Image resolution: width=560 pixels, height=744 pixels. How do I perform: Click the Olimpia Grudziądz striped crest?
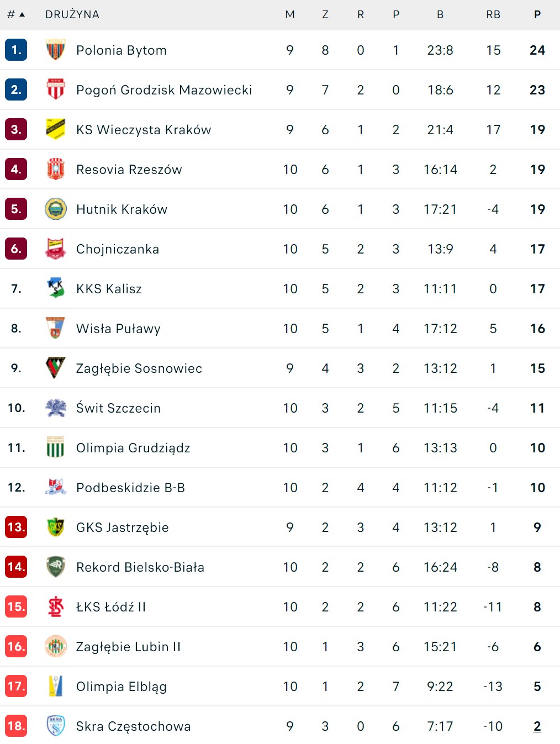tap(55, 447)
